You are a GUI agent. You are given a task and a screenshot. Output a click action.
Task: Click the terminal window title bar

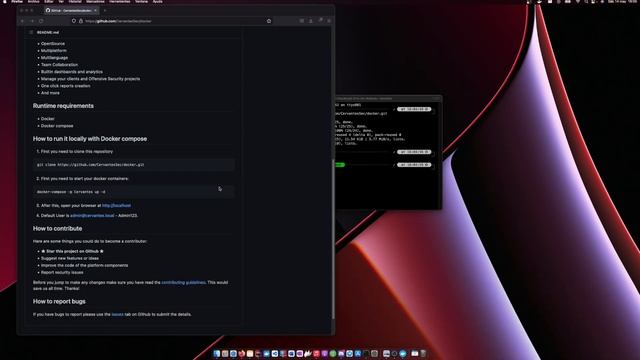click(x=388, y=98)
